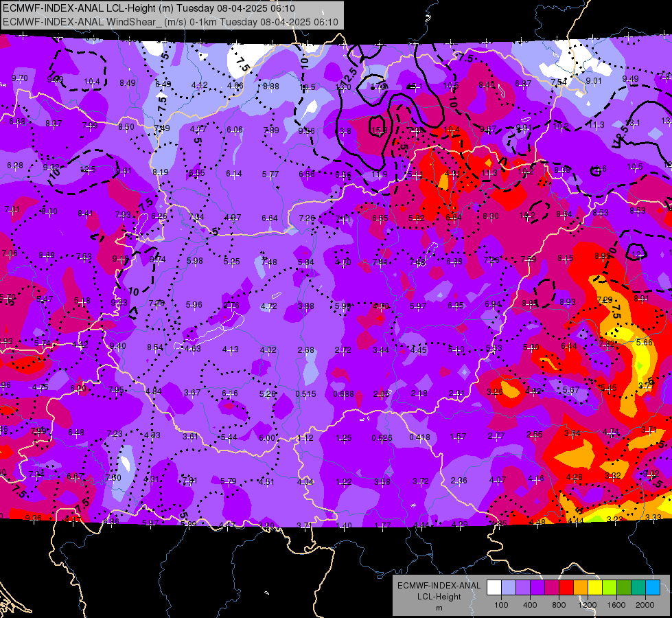Viewport: 672px width, 618px height.
Task: Click the grid value 2.31
Action: click(x=456, y=393)
